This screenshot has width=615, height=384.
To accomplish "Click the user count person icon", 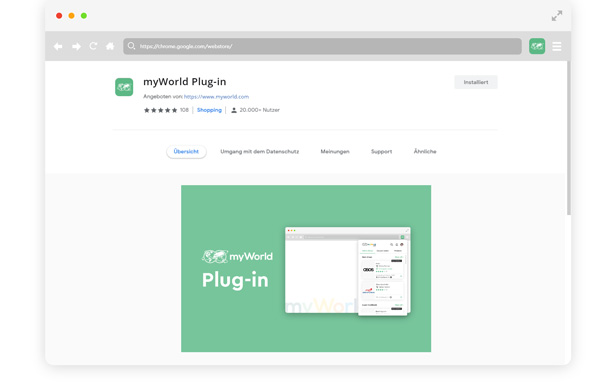I will tap(234, 110).
